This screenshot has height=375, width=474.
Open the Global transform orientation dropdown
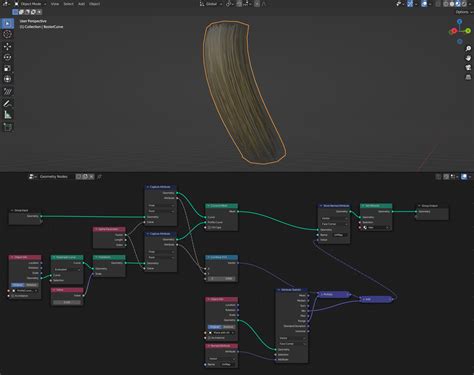[x=211, y=4]
